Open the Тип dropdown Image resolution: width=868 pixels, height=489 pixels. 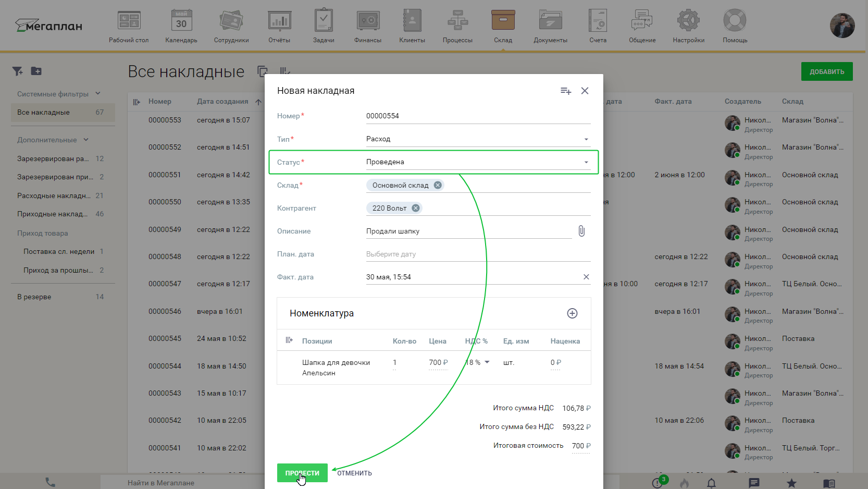point(478,139)
